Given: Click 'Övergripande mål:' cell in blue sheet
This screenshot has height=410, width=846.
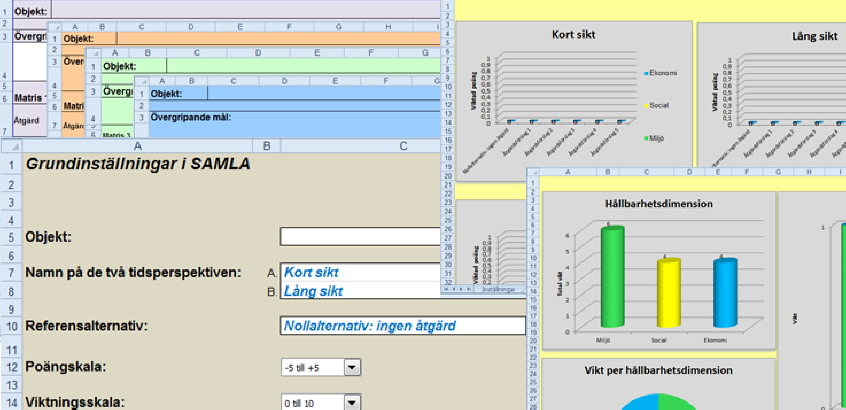Looking at the screenshot, I should [x=190, y=117].
